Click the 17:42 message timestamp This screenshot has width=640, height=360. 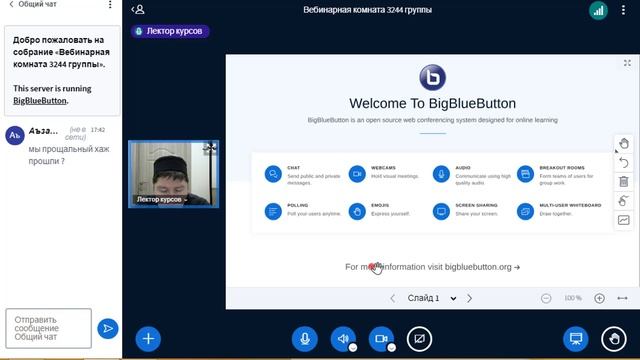click(98, 130)
